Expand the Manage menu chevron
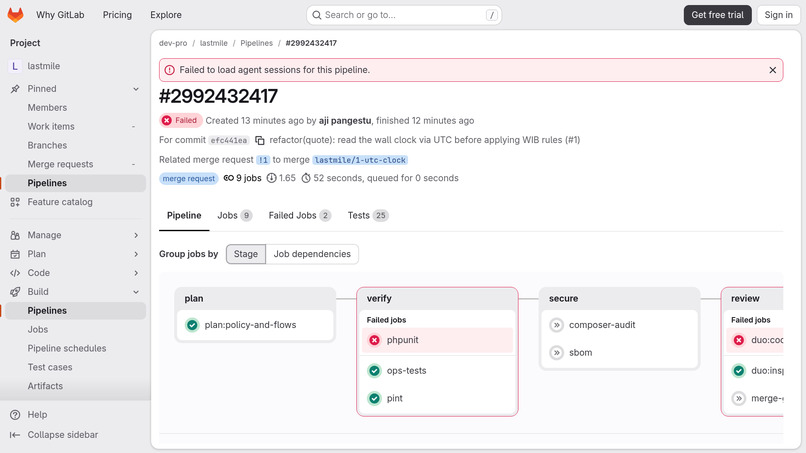Screen dimensions: 806x453 (136, 235)
